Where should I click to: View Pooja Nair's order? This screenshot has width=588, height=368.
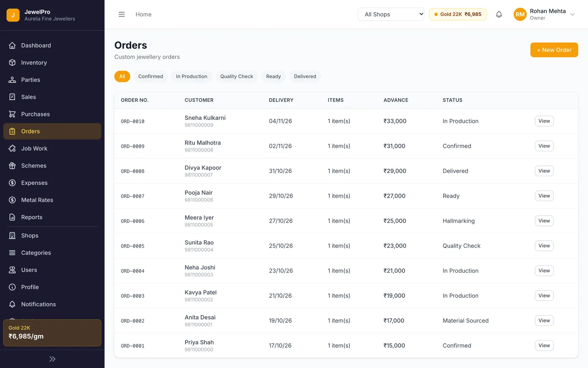(x=544, y=196)
